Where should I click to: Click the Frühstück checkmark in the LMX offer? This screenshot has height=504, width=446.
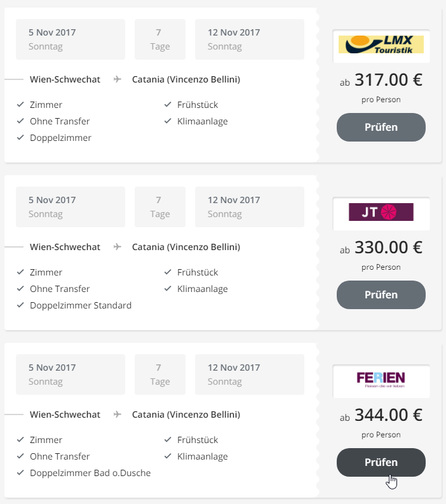(x=168, y=105)
